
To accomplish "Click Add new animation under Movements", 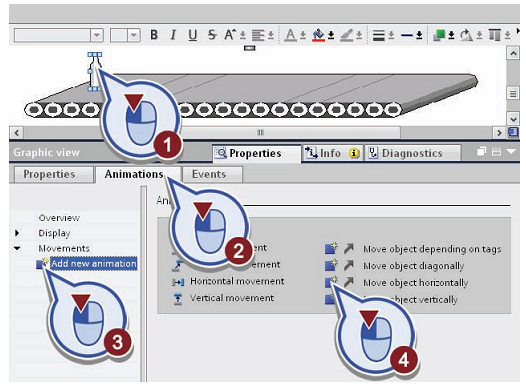I will click(94, 264).
